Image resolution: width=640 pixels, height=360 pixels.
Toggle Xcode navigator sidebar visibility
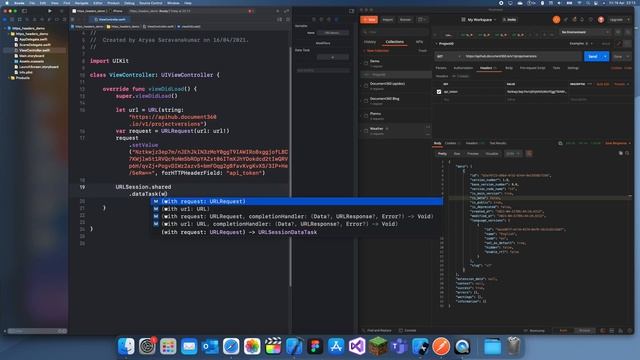tap(24, 11)
